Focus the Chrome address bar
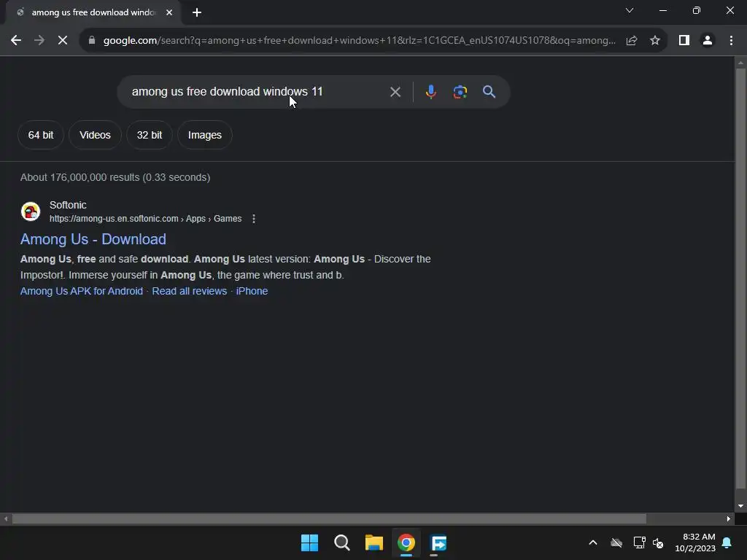Screen dimensions: 747x560 coord(359,41)
